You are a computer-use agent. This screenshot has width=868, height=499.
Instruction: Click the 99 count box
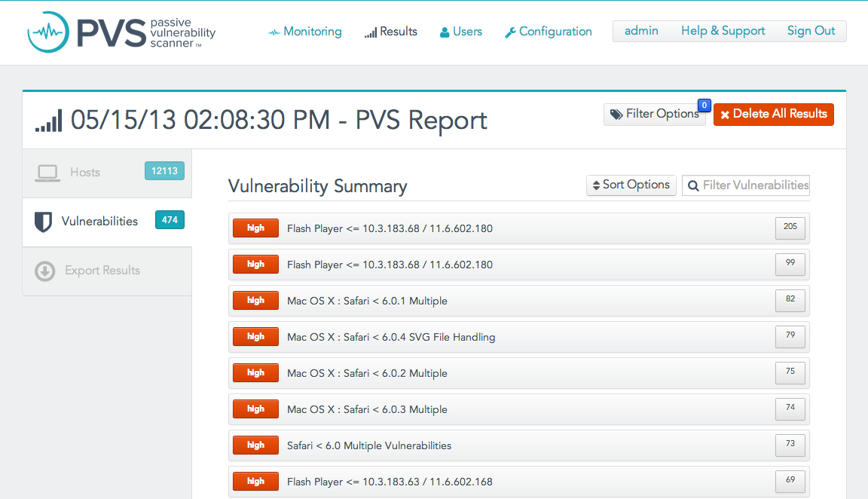[x=790, y=264]
